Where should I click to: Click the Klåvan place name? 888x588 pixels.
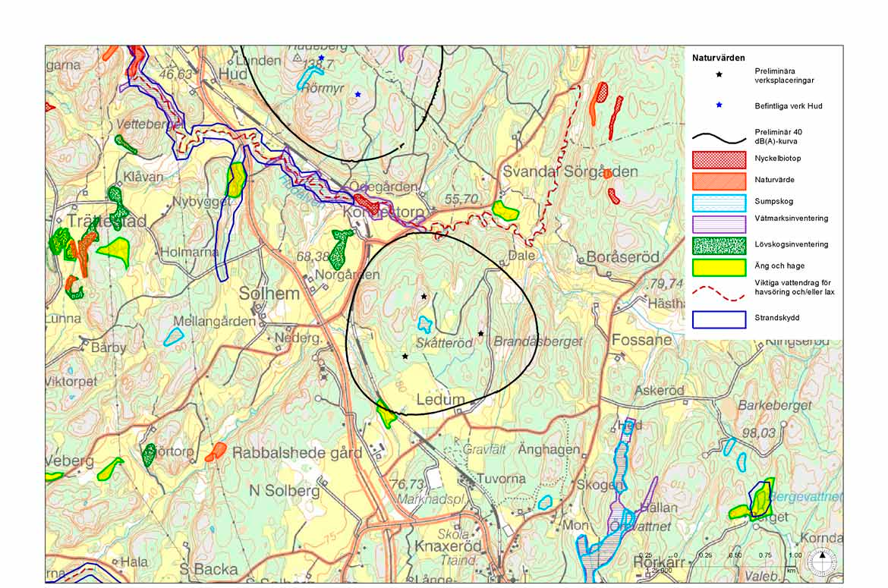[x=143, y=177]
